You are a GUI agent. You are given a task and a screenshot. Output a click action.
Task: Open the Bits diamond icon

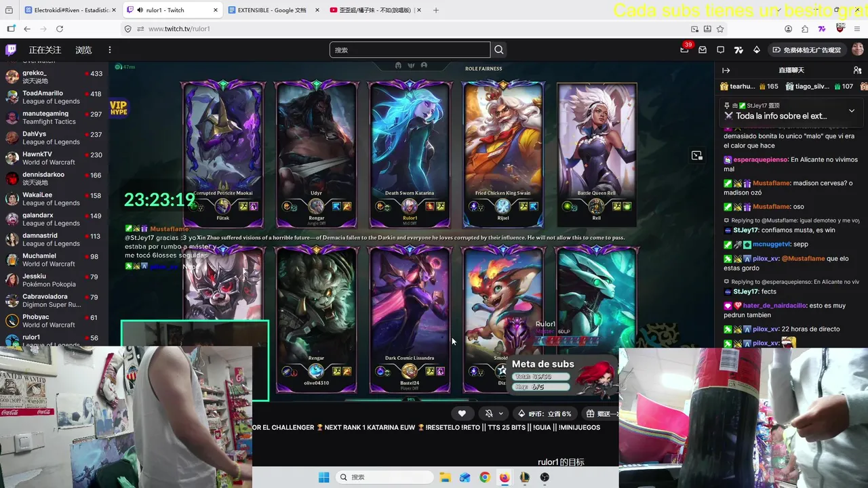[x=757, y=49]
